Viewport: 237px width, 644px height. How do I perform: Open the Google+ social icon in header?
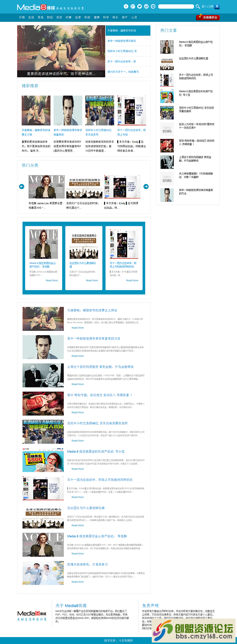click(133, 6)
